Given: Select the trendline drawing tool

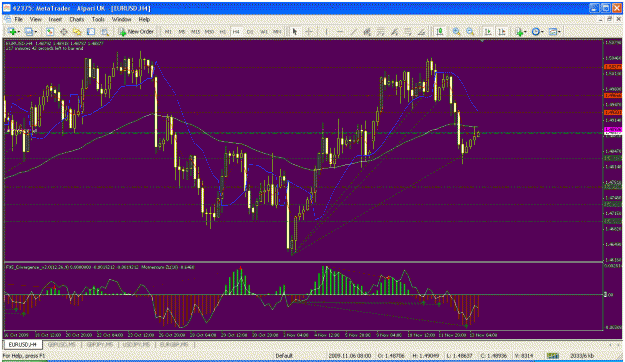Looking at the screenshot, I should 354,31.
